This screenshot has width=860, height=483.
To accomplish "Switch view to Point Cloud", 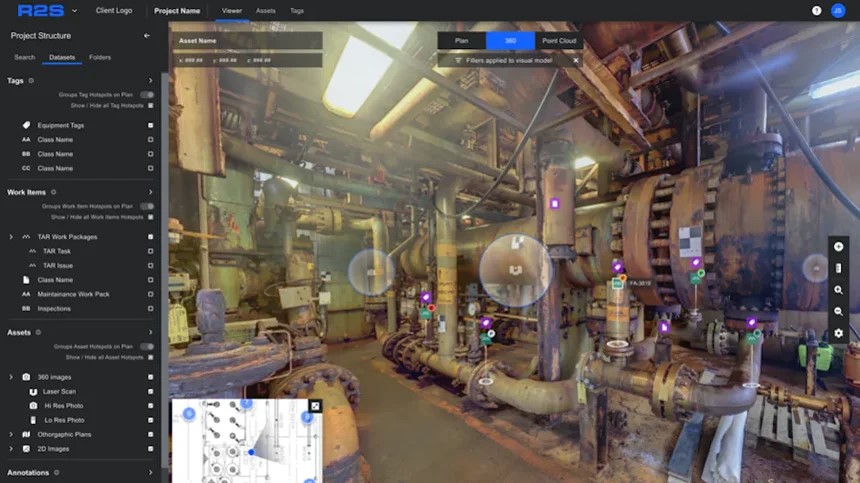I will point(559,41).
